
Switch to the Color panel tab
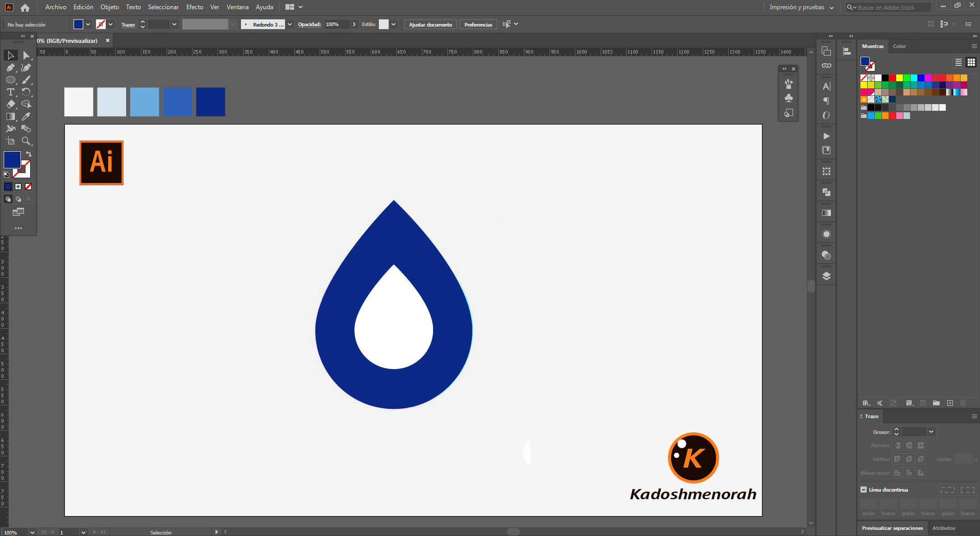[899, 46]
